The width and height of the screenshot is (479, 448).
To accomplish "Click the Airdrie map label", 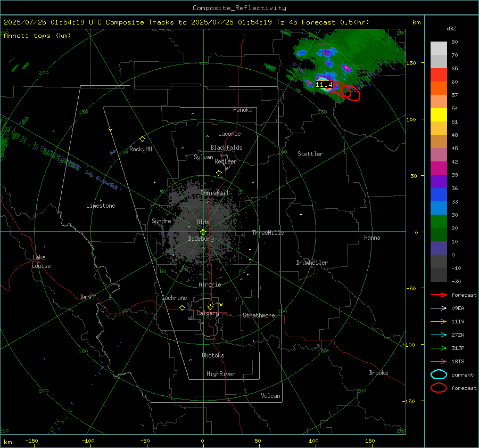I will (210, 284).
